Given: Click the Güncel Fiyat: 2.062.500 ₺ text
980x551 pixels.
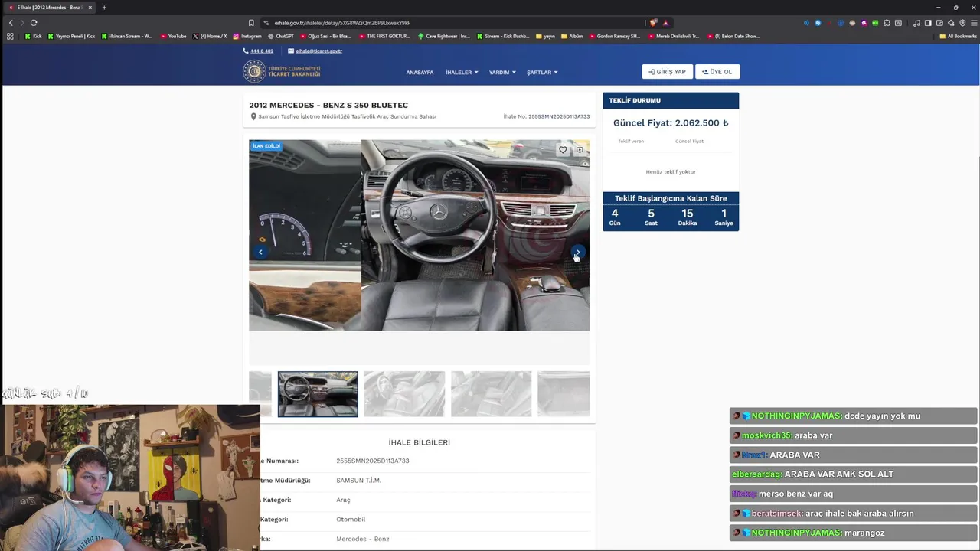Looking at the screenshot, I should (671, 122).
